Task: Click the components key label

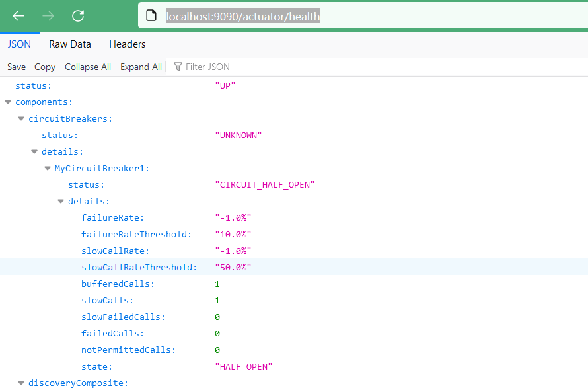Action: tap(44, 102)
